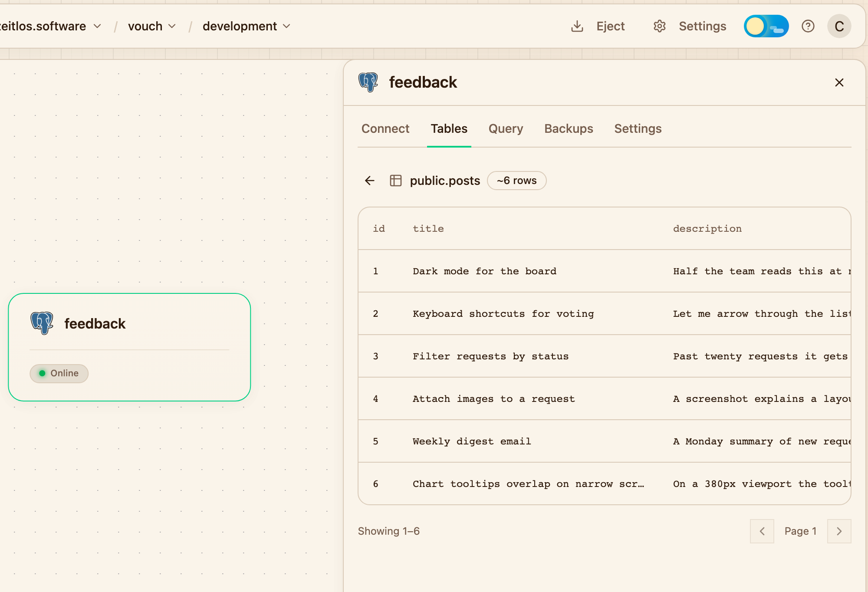Screen dimensions: 868x592
Task: Select the row 'Weekly digest email'
Action: (604, 441)
